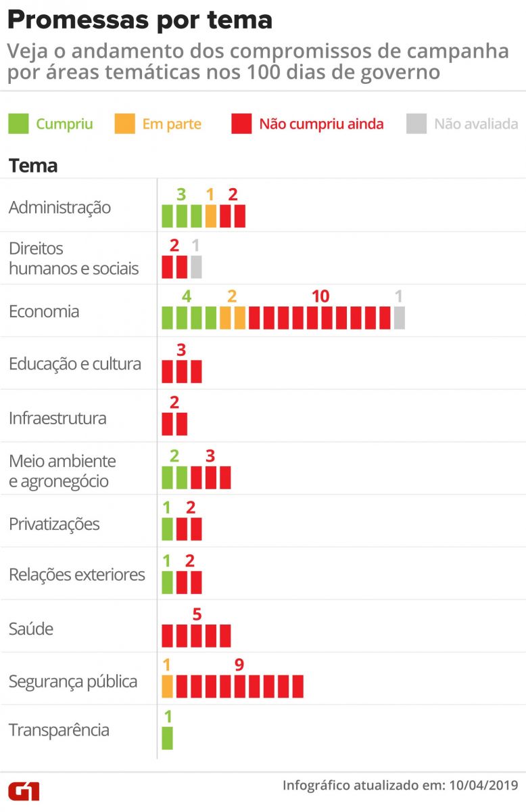
Task: Click the gray Não avaliada legend swatch
Action: [x=416, y=124]
